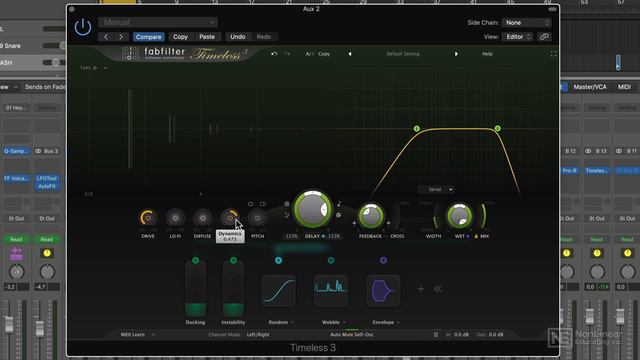The height and width of the screenshot is (360, 640).
Task: Select next FabFilter preset arrow
Action: 456,54
